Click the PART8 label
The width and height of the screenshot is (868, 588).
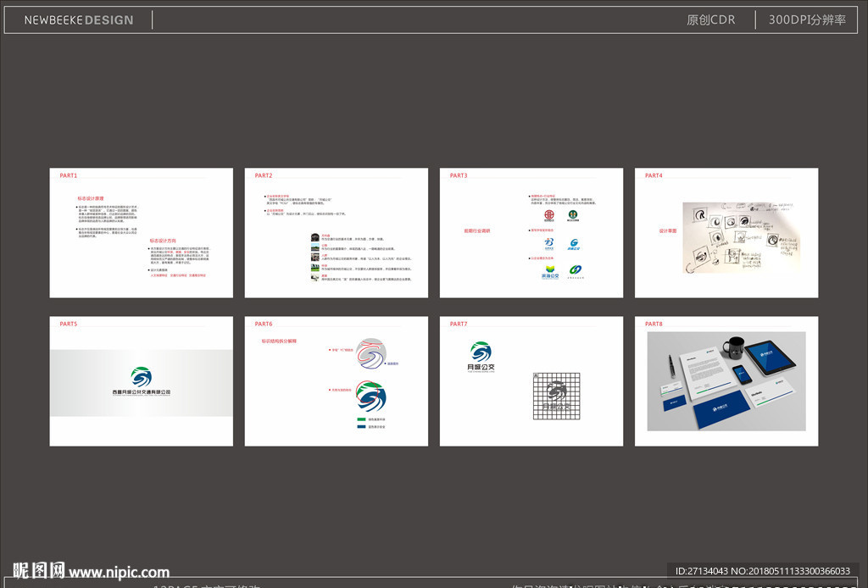(654, 325)
